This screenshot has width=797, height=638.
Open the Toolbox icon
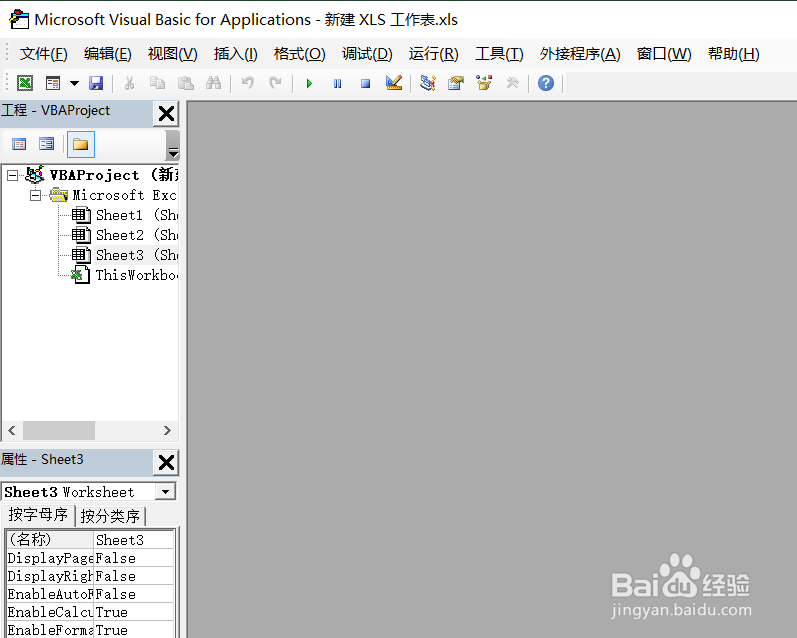click(512, 83)
